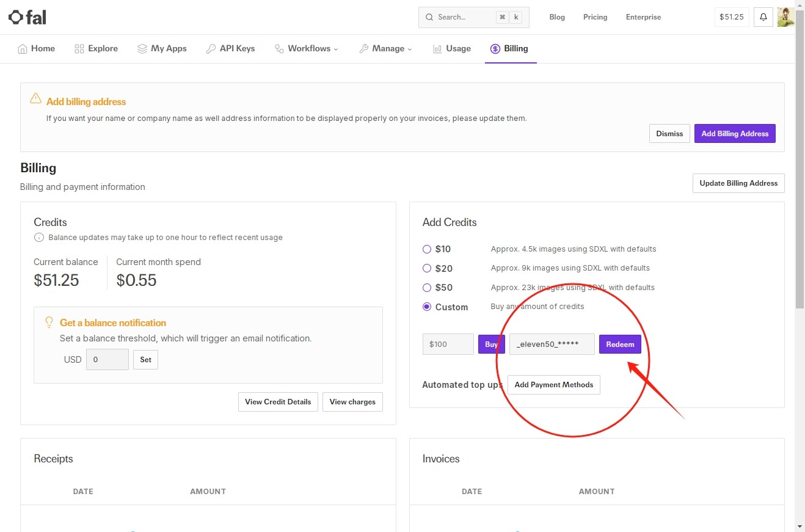Click the Add Billing Address button

[x=735, y=134]
